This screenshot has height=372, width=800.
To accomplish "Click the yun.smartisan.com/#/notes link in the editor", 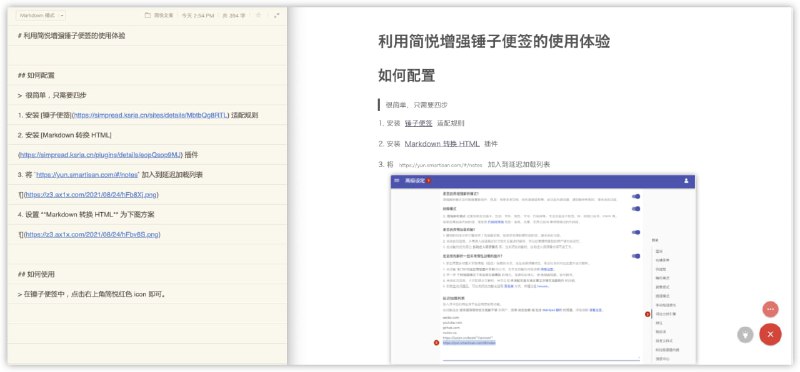I will (87, 175).
